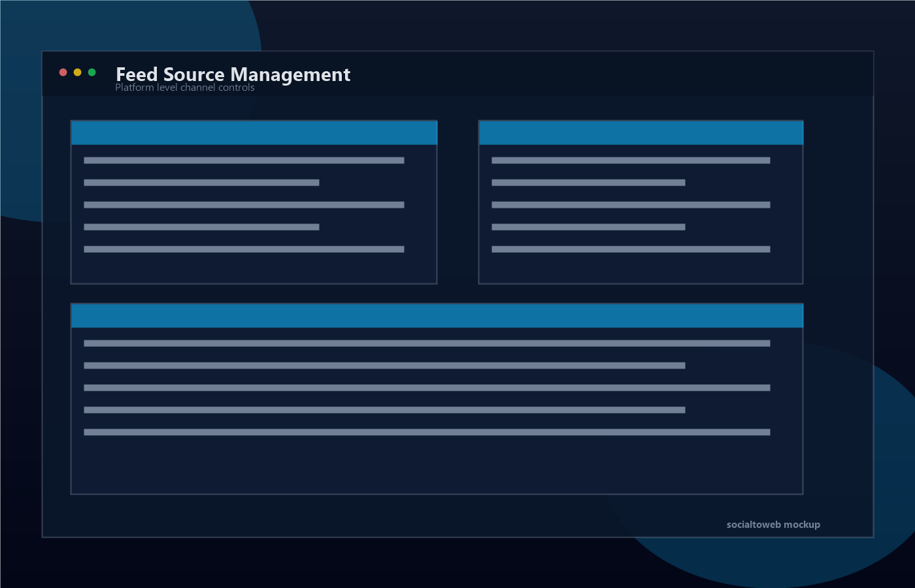Select the top-right panel's blue header bar
The width and height of the screenshot is (915, 588).
pyautogui.click(x=641, y=132)
